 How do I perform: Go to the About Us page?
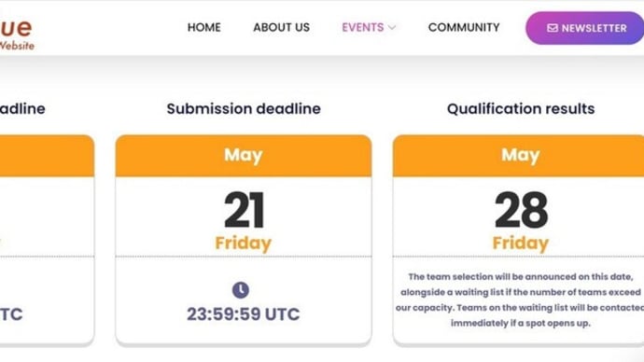coord(281,27)
